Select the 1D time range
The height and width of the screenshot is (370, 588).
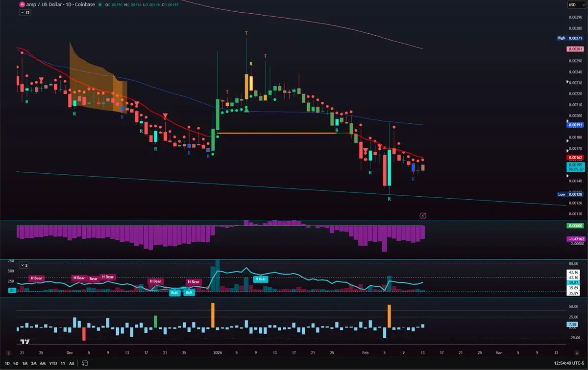click(8, 364)
